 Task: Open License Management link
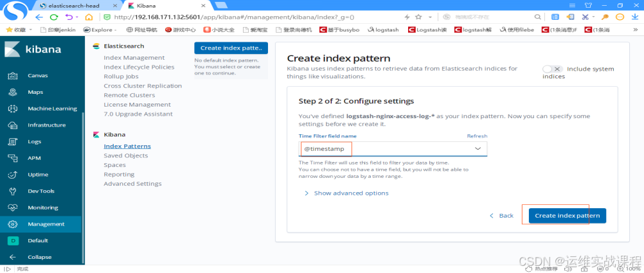(x=137, y=104)
